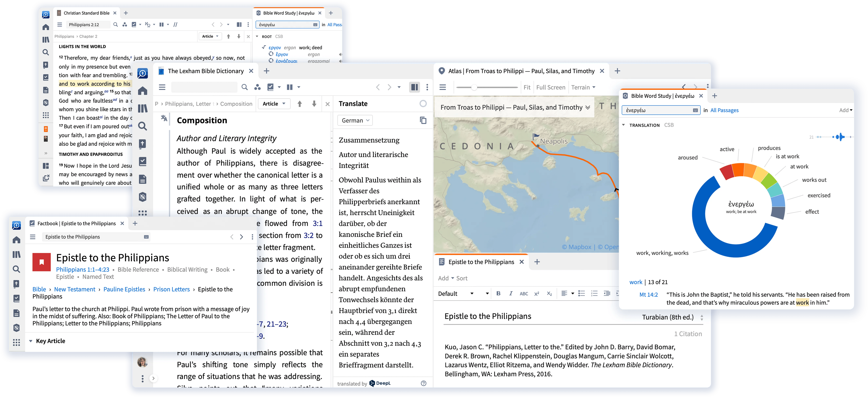Open Library in the Factbook window sidebar
Screen dimensions: 868x397
16,254
